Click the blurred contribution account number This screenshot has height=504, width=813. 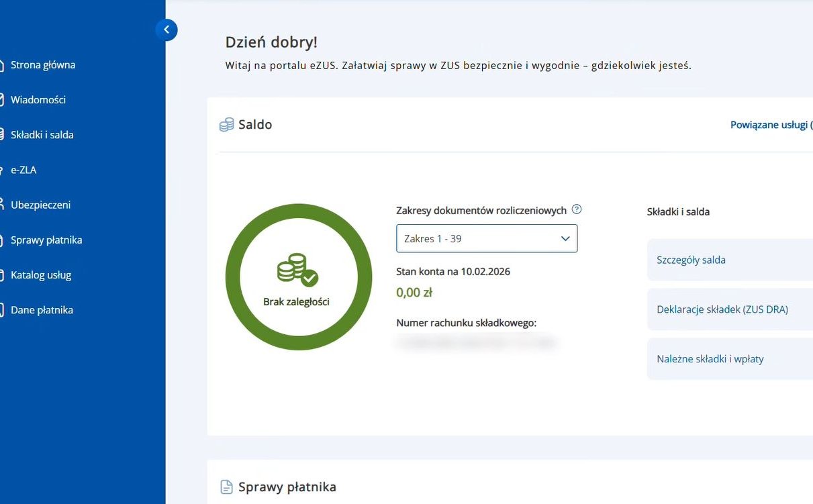click(x=476, y=343)
